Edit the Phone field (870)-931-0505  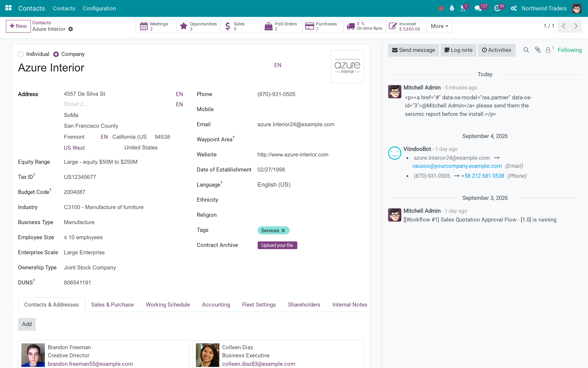(310, 94)
